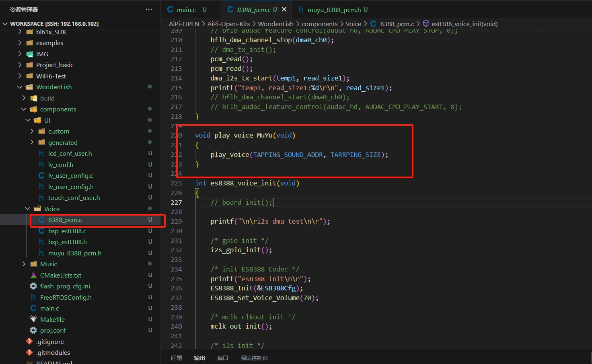
Task: Collapse the WoodenFish folder
Action: [x=20, y=87]
